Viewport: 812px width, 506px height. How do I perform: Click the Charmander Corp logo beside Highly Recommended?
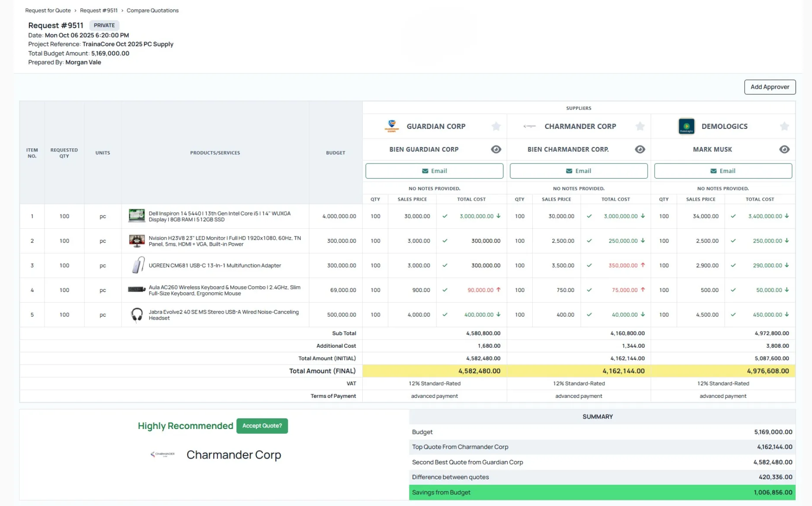coord(163,455)
